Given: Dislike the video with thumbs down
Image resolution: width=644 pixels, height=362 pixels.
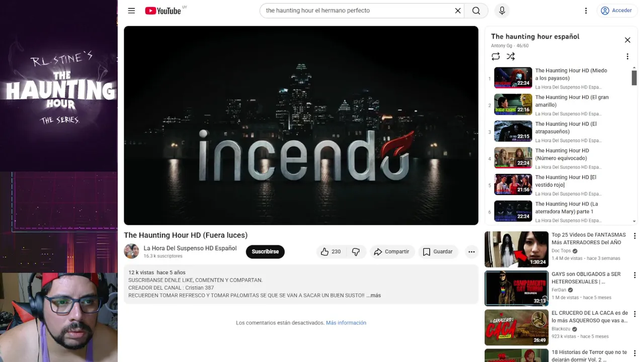Looking at the screenshot, I should (356, 251).
